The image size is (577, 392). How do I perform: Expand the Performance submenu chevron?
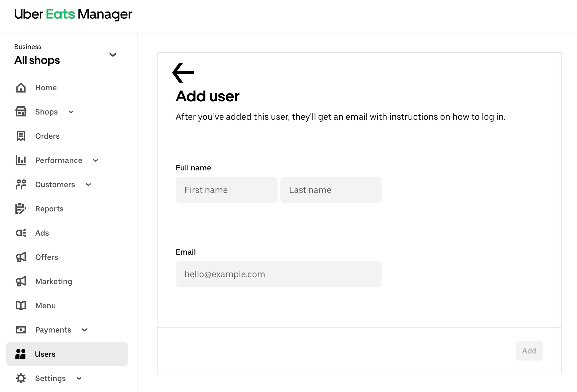pyautogui.click(x=96, y=160)
